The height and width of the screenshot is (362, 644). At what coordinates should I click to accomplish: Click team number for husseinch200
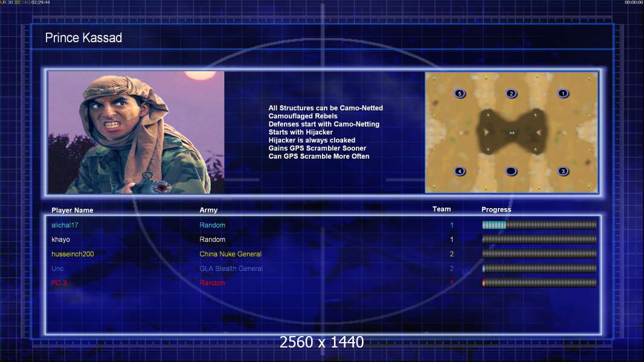point(451,254)
